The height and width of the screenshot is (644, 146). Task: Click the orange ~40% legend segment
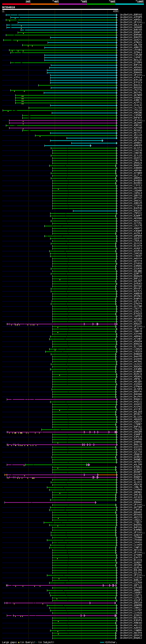pos(45,4)
